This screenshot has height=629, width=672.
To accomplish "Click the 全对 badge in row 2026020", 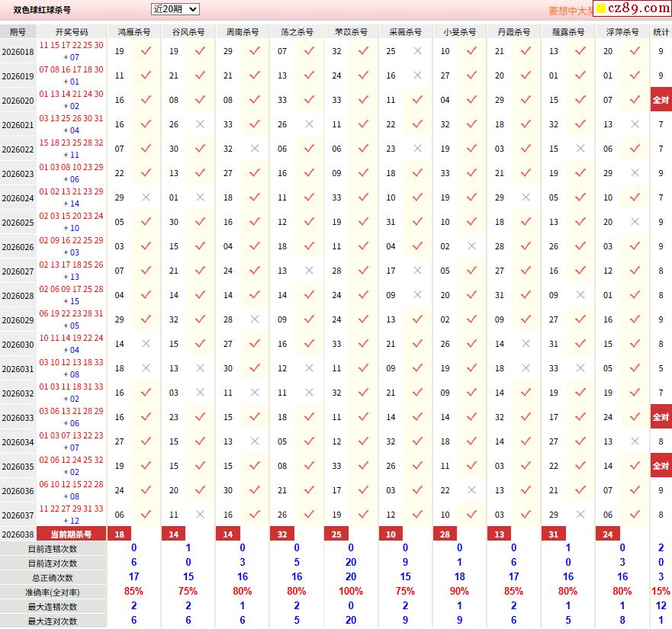I will point(661,100).
